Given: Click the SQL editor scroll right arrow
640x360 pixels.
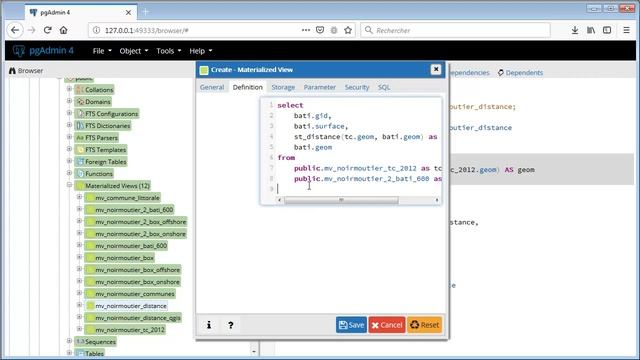Looking at the screenshot, I should coord(437,200).
